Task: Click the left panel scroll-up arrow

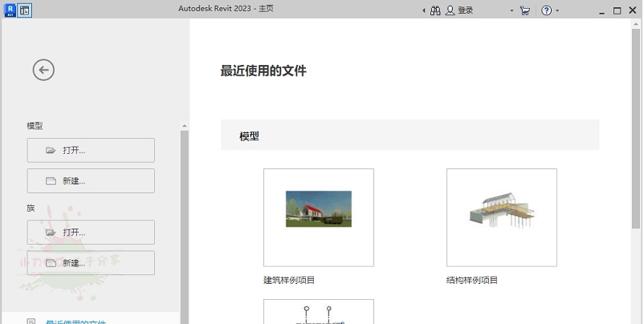Action: pyautogui.click(x=185, y=126)
